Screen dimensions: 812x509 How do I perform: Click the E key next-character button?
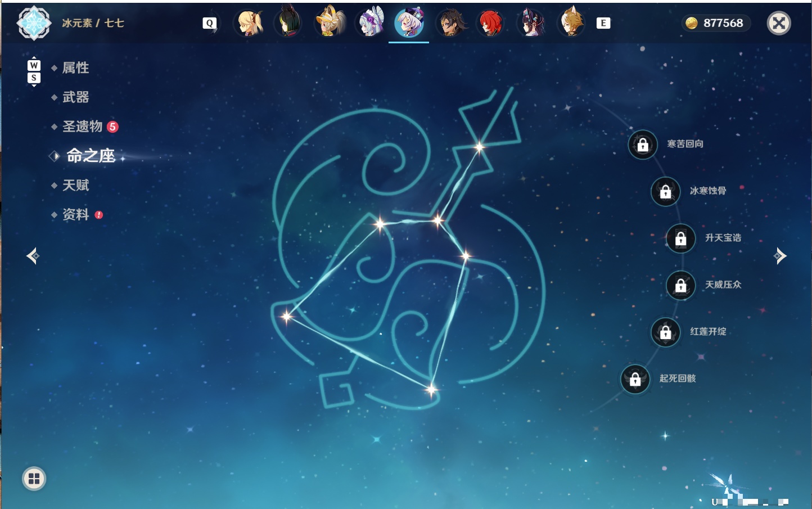(603, 23)
